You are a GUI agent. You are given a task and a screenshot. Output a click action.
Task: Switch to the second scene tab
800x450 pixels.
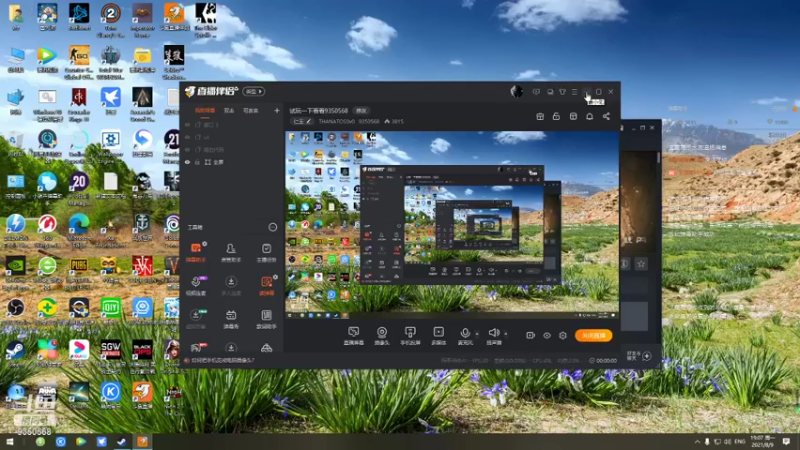point(229,110)
